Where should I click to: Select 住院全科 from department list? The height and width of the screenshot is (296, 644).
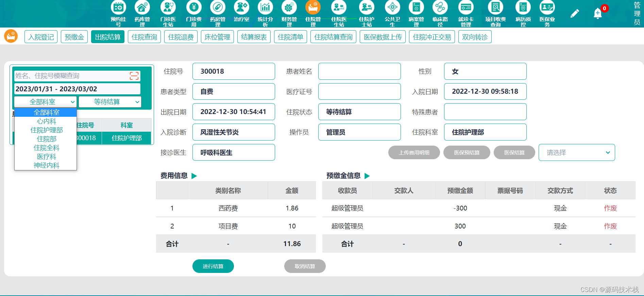point(46,148)
